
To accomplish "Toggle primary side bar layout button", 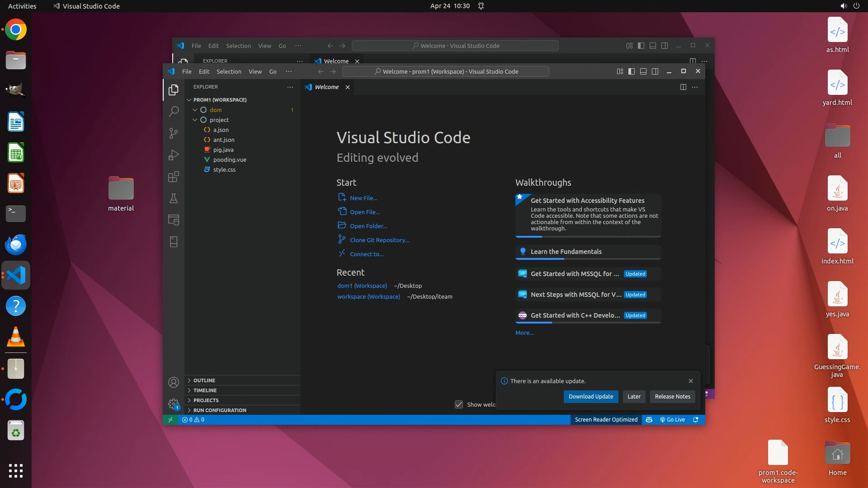I will pos(632,71).
